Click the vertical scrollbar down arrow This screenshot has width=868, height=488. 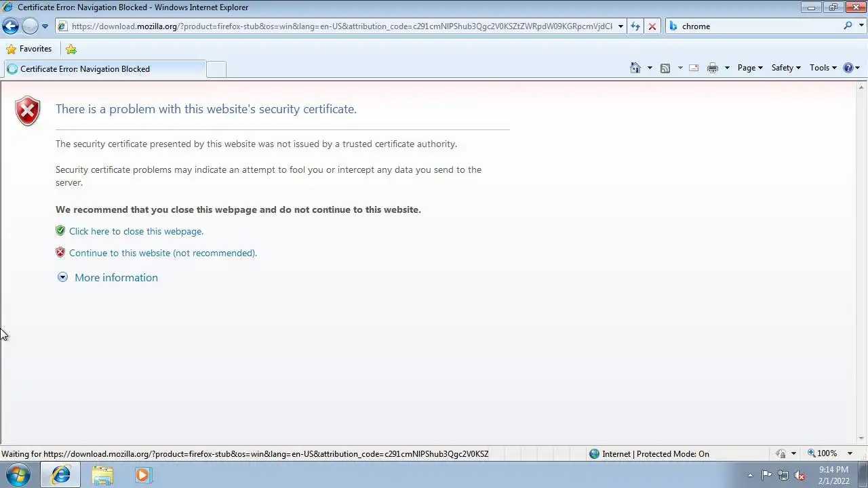point(862,439)
